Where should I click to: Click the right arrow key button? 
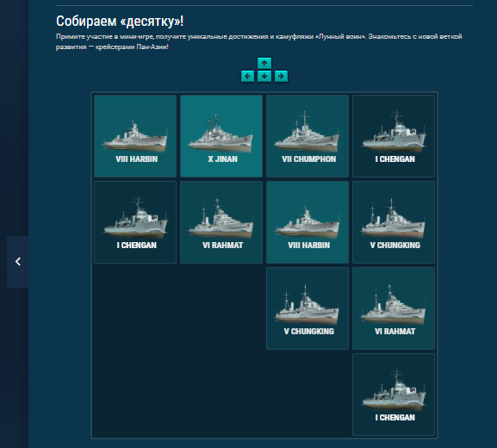pos(281,77)
